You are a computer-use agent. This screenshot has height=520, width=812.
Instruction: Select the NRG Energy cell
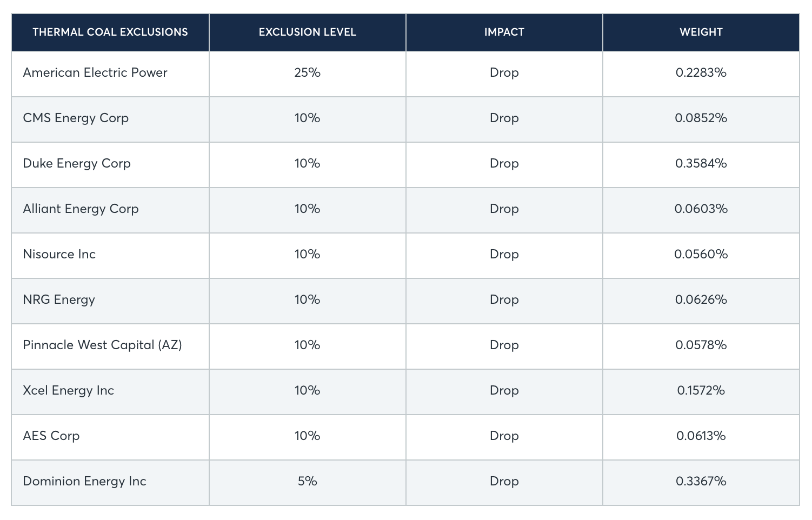click(59, 300)
